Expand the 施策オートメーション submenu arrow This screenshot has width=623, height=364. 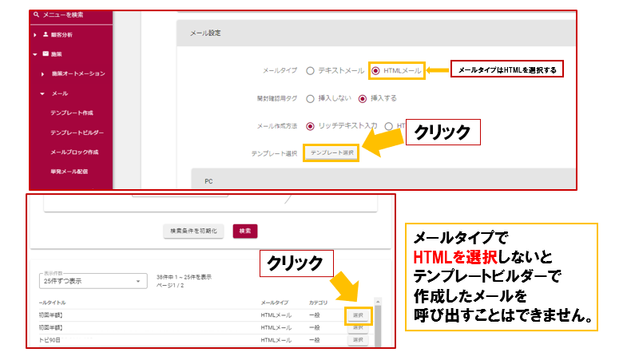(x=42, y=74)
